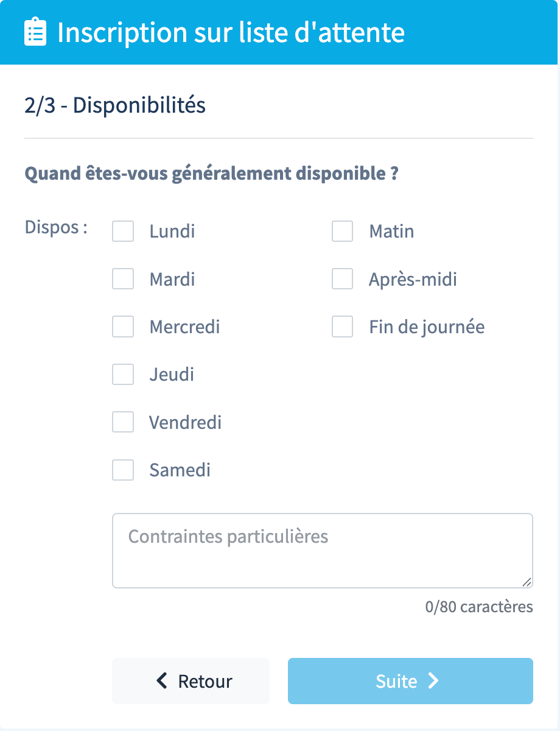Select Jeudi as an available day
Viewport: 560px width, 731px height.
coord(123,374)
